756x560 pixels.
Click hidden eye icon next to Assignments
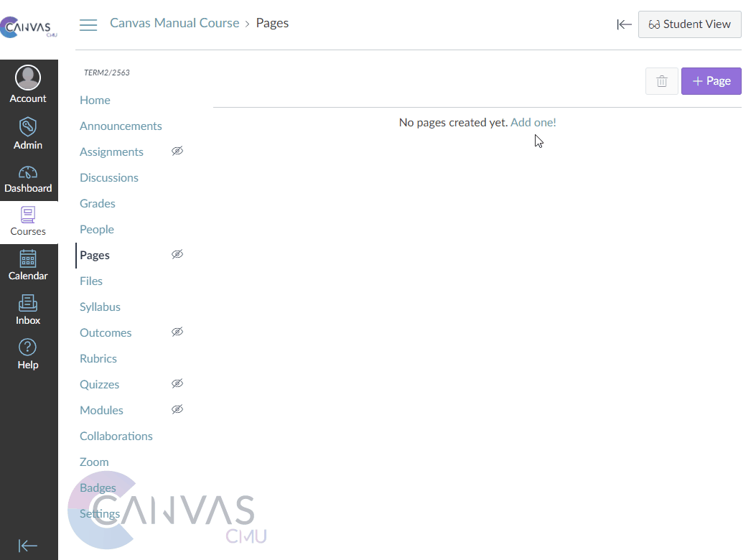(177, 151)
